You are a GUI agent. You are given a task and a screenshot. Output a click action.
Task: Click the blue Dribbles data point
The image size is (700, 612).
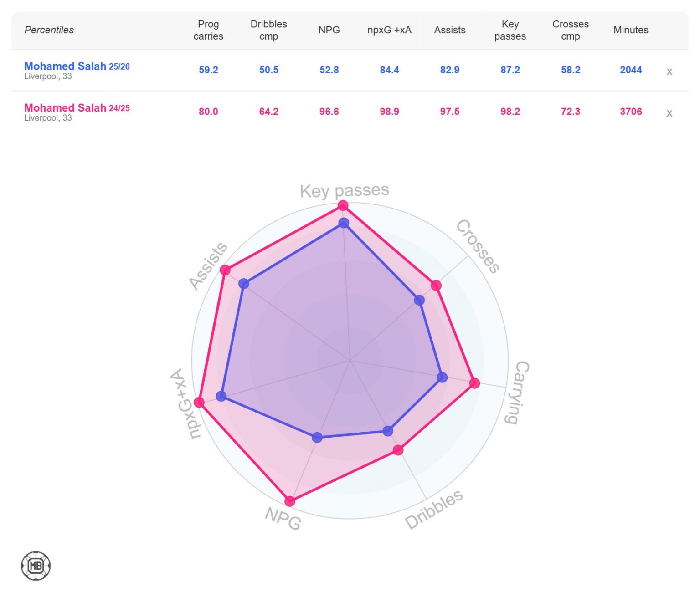pos(388,431)
